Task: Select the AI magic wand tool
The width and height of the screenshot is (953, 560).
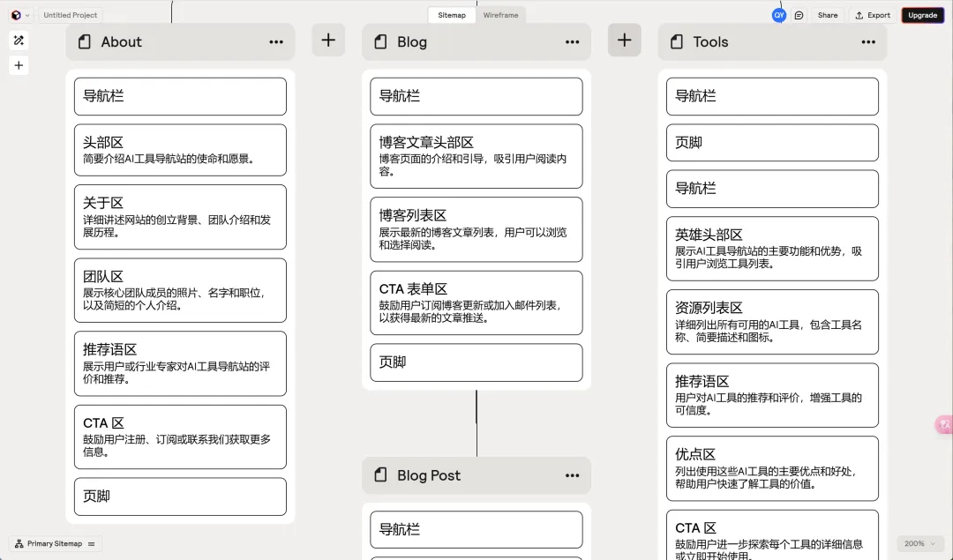Action: pos(19,41)
